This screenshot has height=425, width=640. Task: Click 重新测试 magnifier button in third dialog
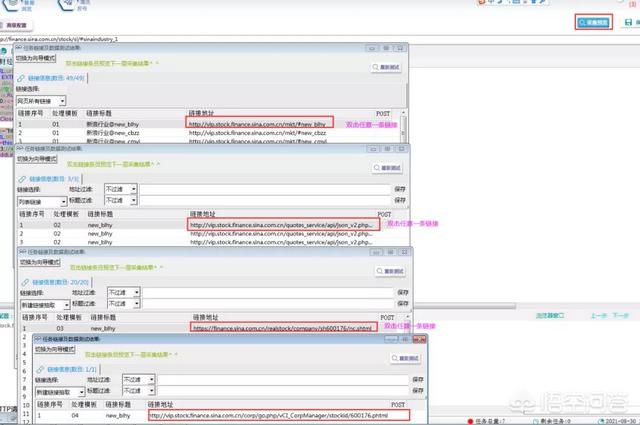[390, 271]
